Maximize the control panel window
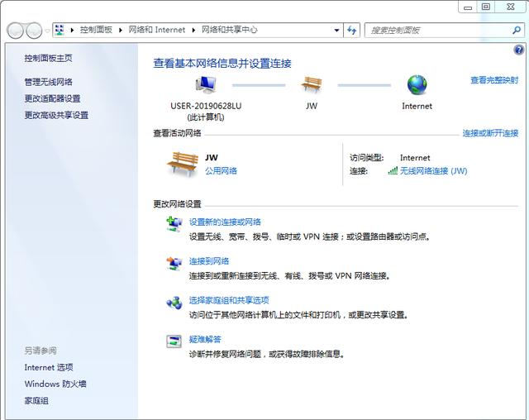 point(485,7)
